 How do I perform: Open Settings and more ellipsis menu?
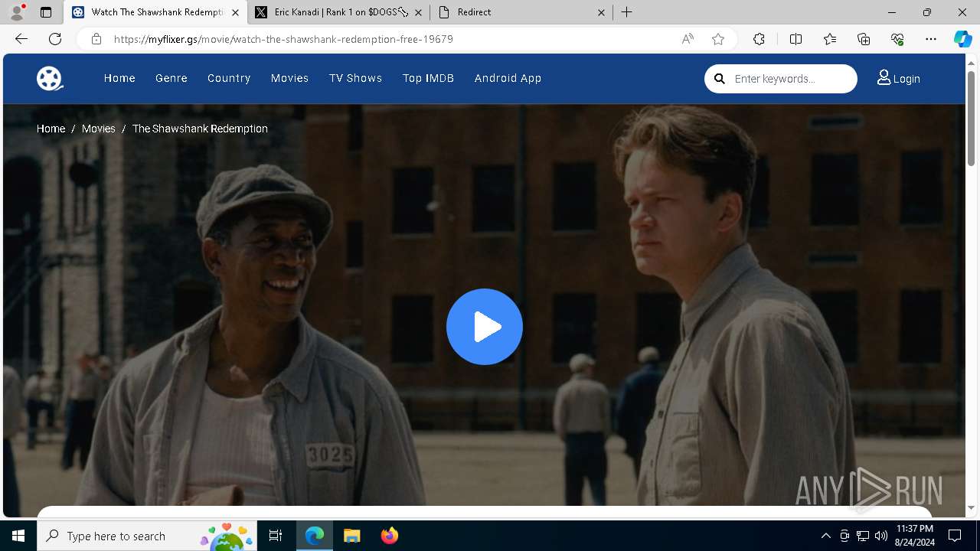[x=931, y=39]
